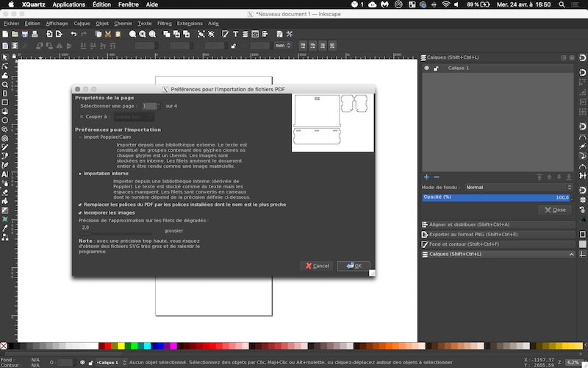This screenshot has height=368, width=588.
Task: Click the Cut scissors icon
Action: (108, 34)
